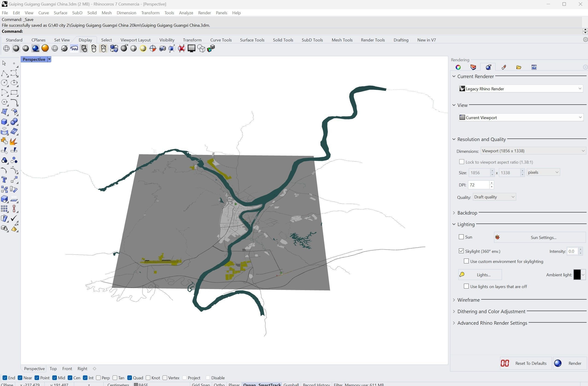Select the Polyline tool in left toolbar
588x386 pixels.
4,73
